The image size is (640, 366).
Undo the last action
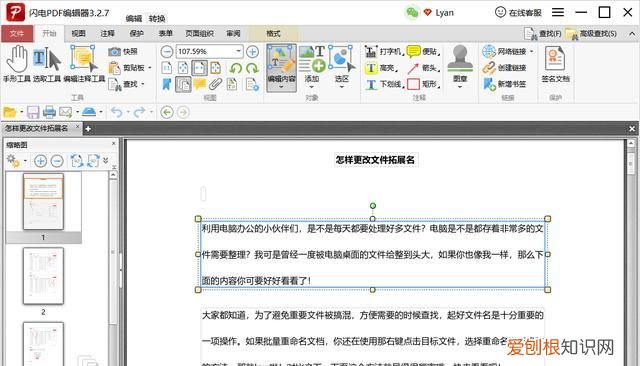click(117, 112)
